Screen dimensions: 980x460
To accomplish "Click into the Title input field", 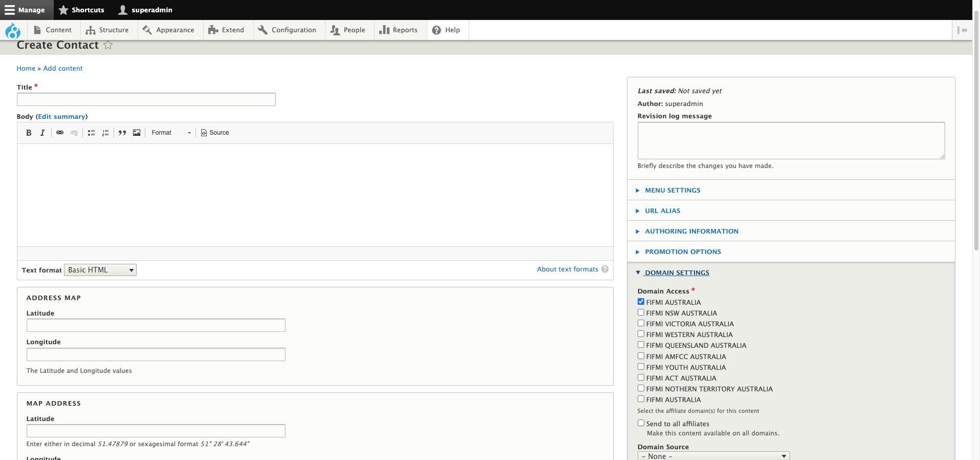I will coord(146,99).
